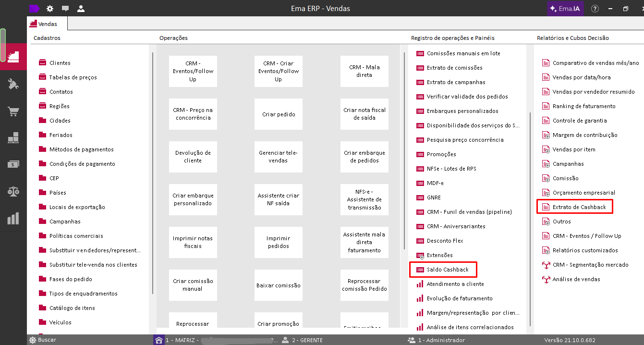Open the chat message icon in title bar

coord(65,9)
